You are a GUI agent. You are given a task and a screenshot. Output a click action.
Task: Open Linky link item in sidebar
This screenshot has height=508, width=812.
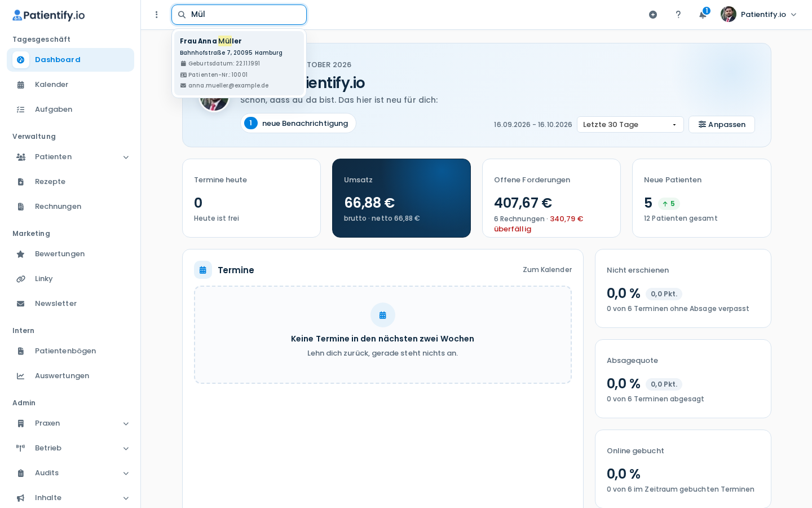[70, 279]
